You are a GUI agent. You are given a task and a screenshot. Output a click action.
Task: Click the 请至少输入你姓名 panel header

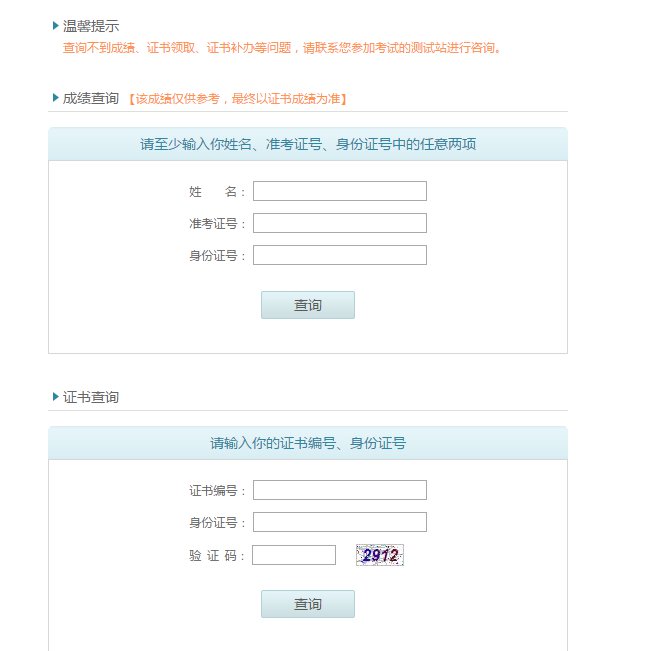[x=308, y=144]
